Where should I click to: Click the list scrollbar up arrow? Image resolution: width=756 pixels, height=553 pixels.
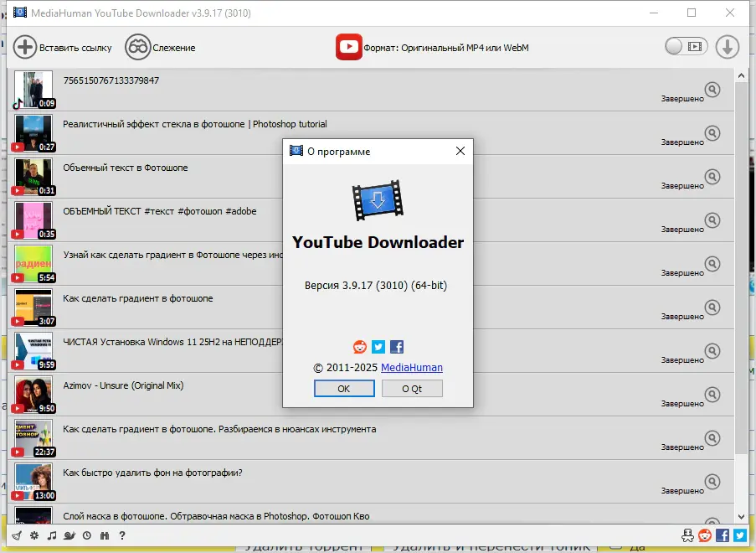pos(741,75)
